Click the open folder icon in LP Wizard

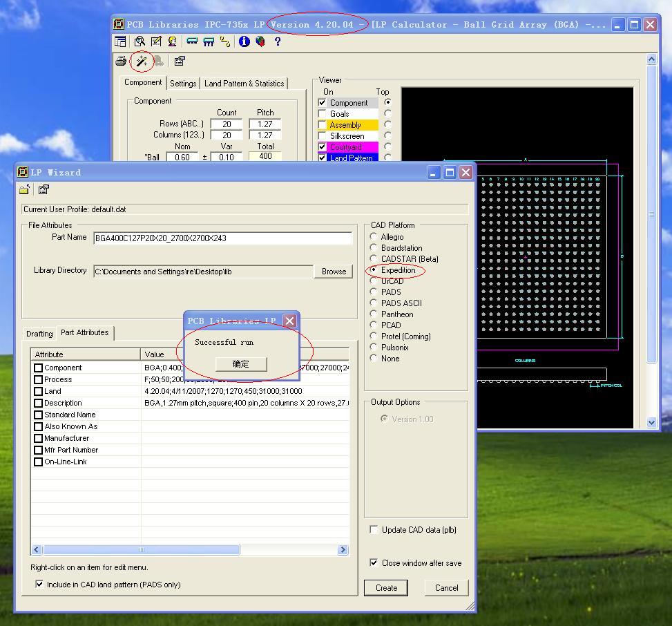[25, 189]
